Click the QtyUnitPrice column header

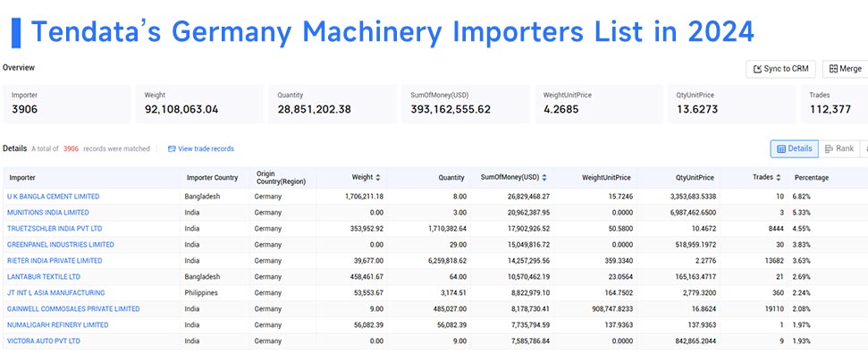pyautogui.click(x=695, y=178)
